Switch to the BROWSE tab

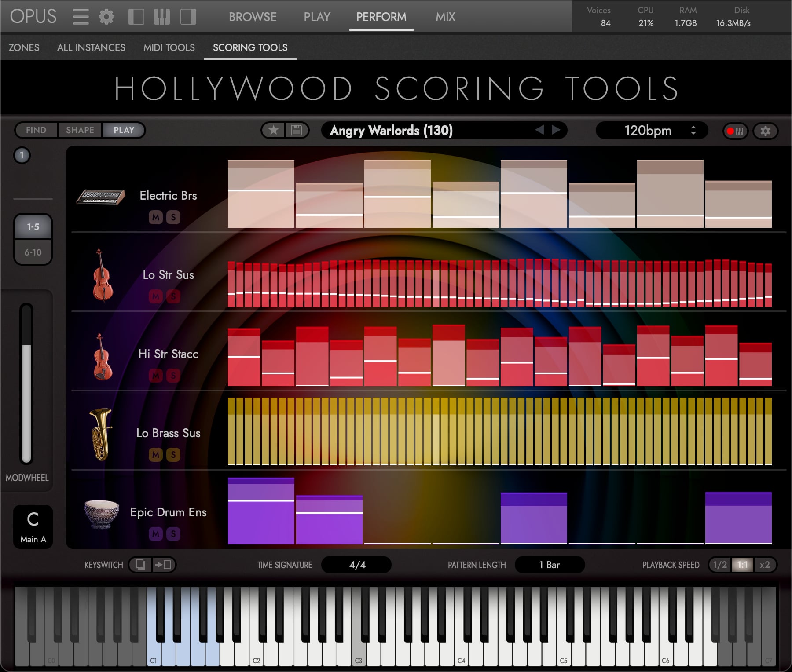point(253,17)
